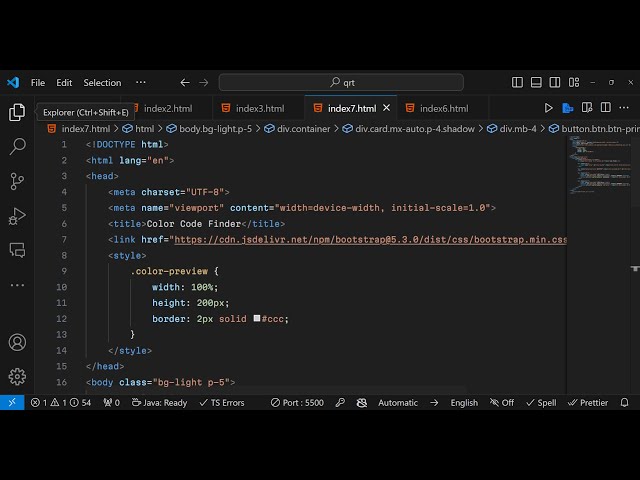This screenshot has height=480, width=640.
Task: Open the Source Control view
Action: tap(17, 181)
